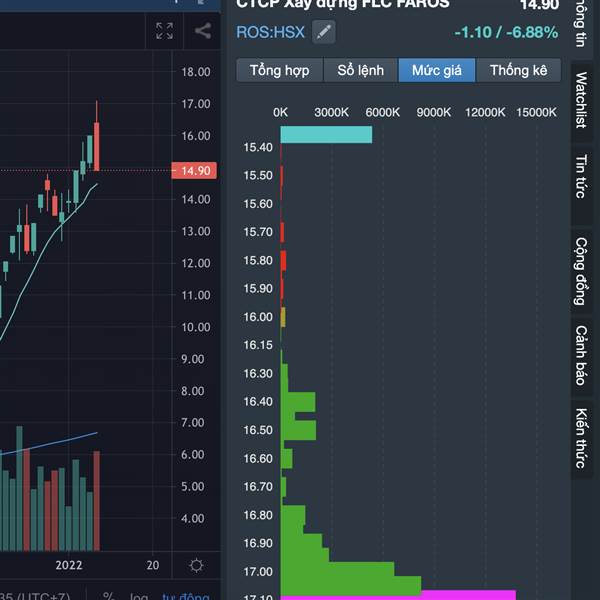This screenshot has width=600, height=600.
Task: Click the 15.40 price level label
Action: [x=258, y=147]
